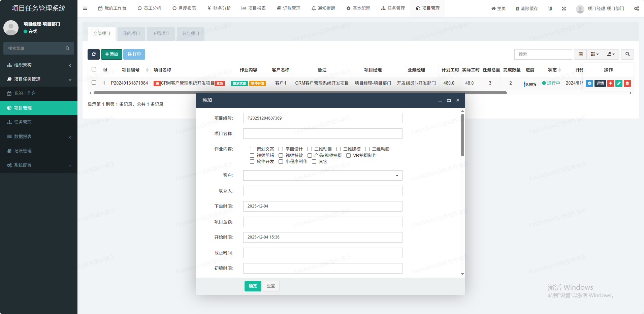This screenshot has height=314, width=644.
Task: Click the blue checkmark icon in the 操作 column
Action: pyautogui.click(x=589, y=83)
